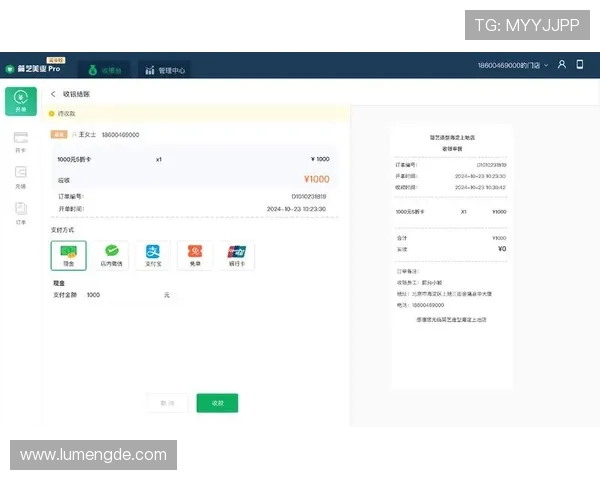
Task: Open the 开单 billing sidebar icon
Action: point(21,101)
